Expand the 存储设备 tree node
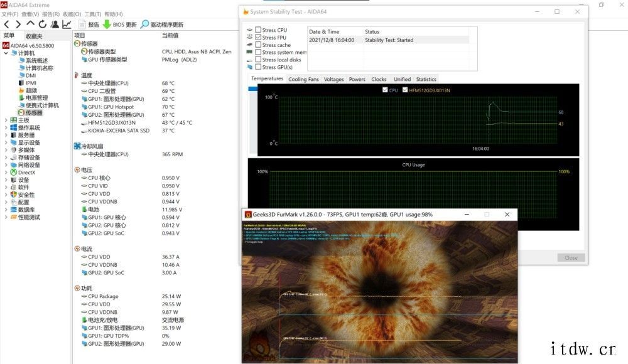Viewport: 628px width, 364px height. point(6,158)
